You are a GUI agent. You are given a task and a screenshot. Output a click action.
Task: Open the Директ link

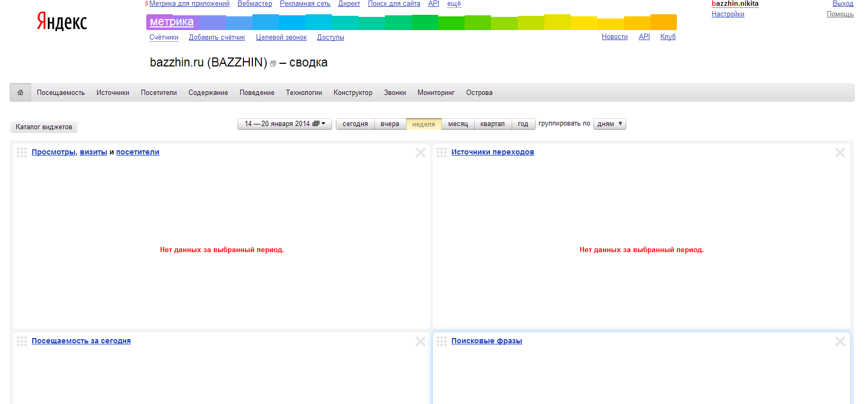pos(349,4)
